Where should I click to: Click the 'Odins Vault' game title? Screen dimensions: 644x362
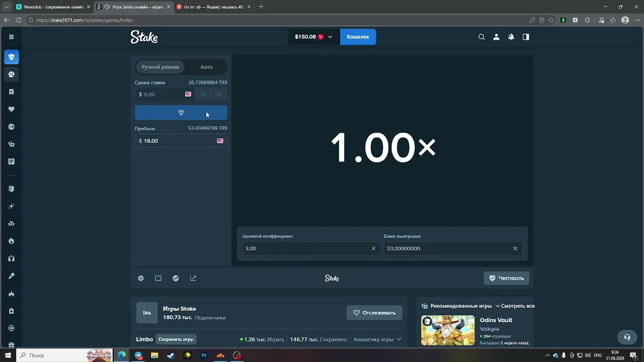click(496, 320)
